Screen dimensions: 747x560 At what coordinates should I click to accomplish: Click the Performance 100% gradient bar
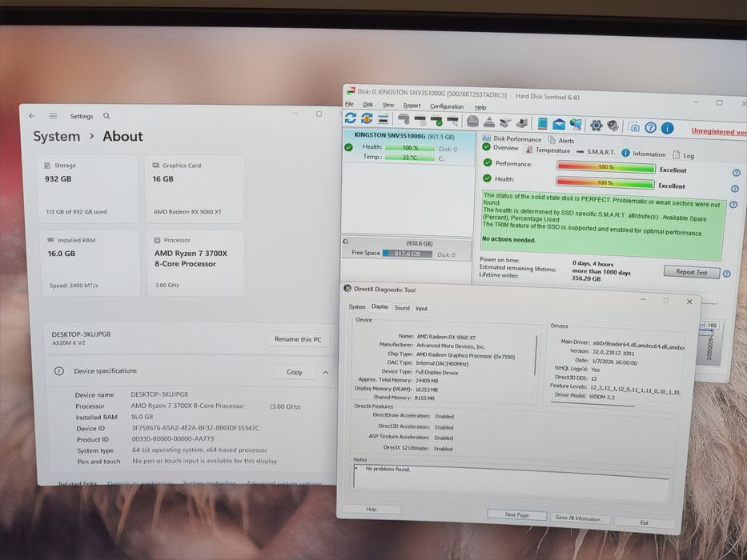606,166
